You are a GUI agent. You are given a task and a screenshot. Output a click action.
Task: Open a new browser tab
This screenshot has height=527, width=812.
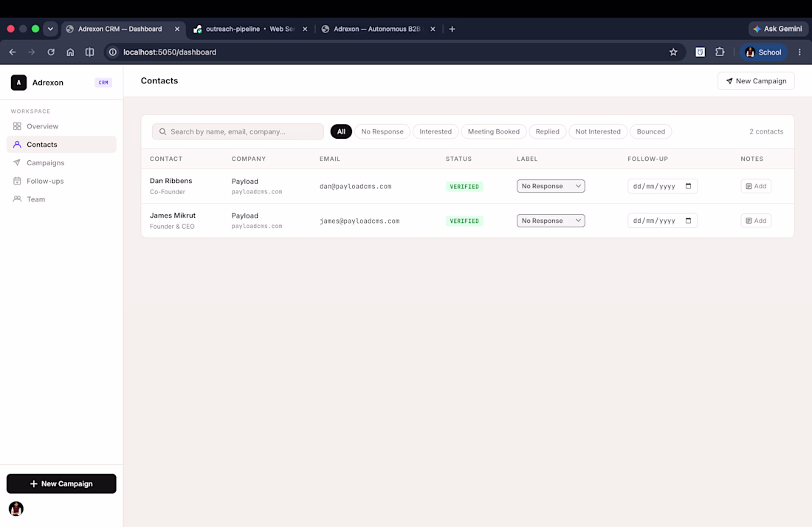[452, 29]
